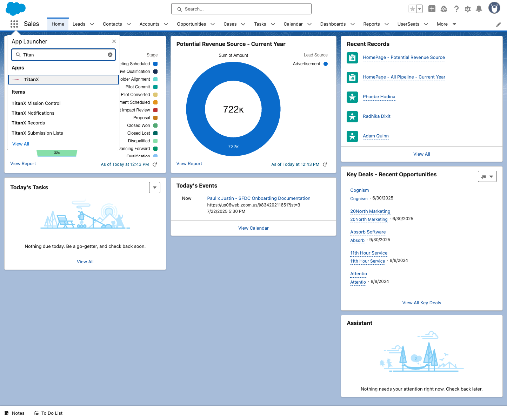The width and height of the screenshot is (507, 420).
Task: Click the pencil icon to edit navigation
Action: pyautogui.click(x=499, y=25)
